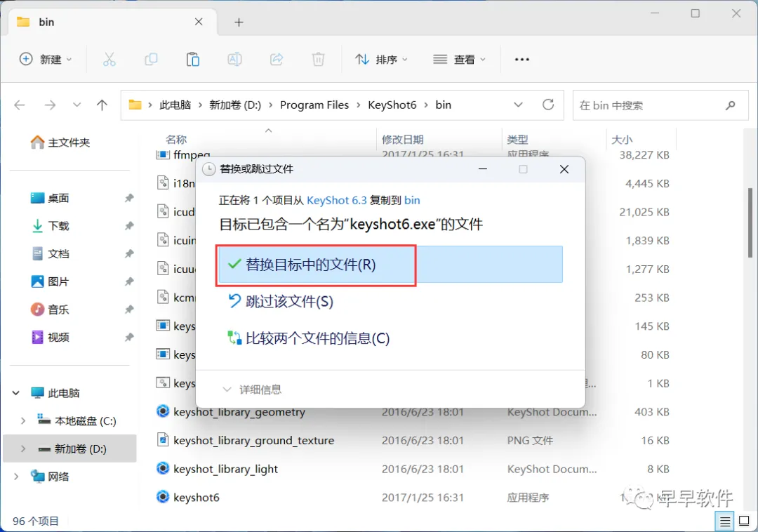
Task: Open 图片 in sidebar
Action: [51, 281]
